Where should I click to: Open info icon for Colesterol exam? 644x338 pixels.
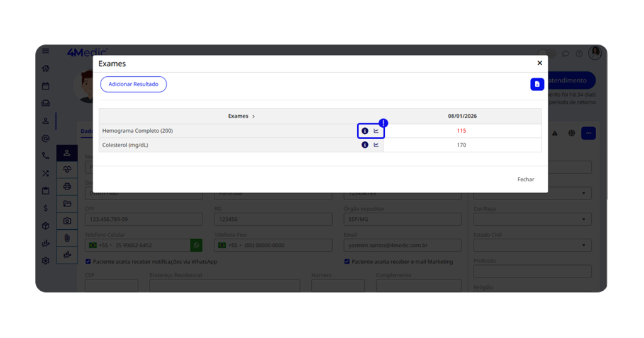click(x=365, y=145)
